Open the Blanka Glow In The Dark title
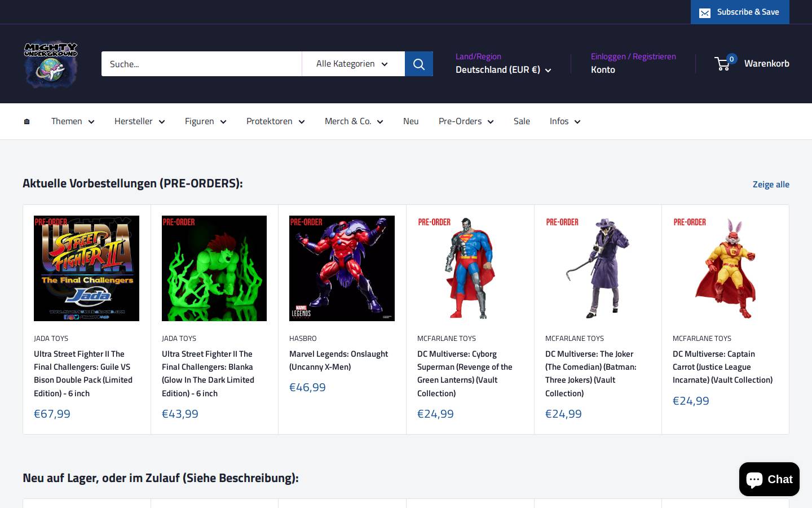Screen dimensions: 812x508 coord(208,374)
